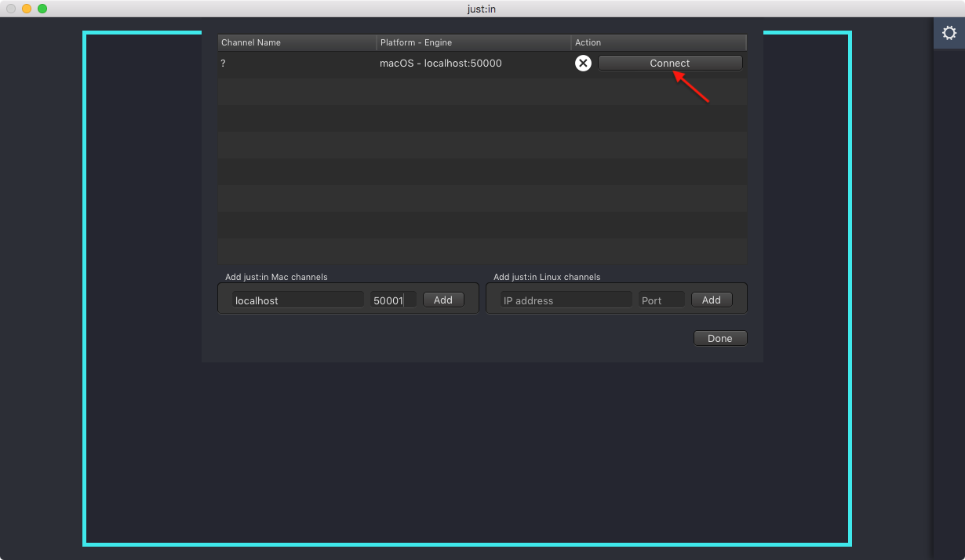
Task: Focus the Linux IP address field
Action: [566, 300]
